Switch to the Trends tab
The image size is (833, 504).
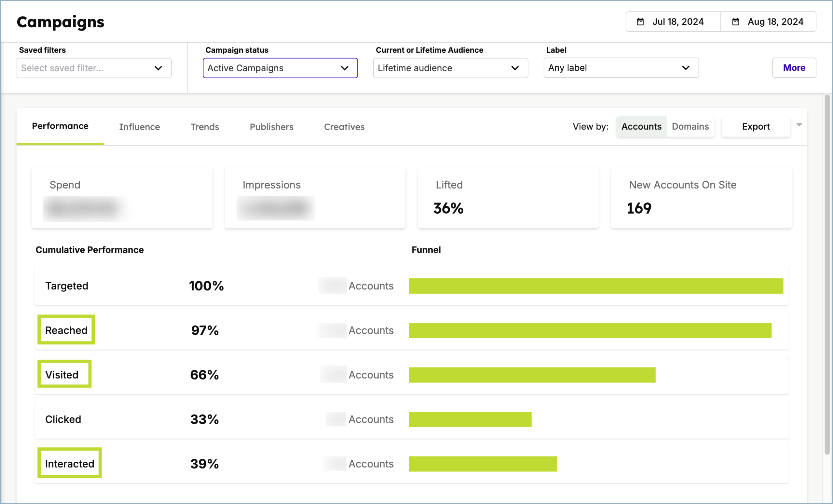point(205,127)
